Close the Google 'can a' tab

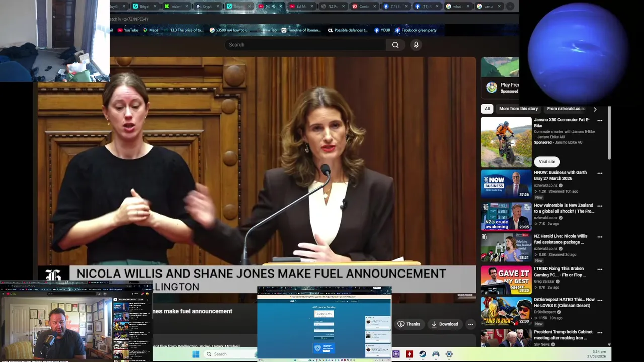pos(499,6)
